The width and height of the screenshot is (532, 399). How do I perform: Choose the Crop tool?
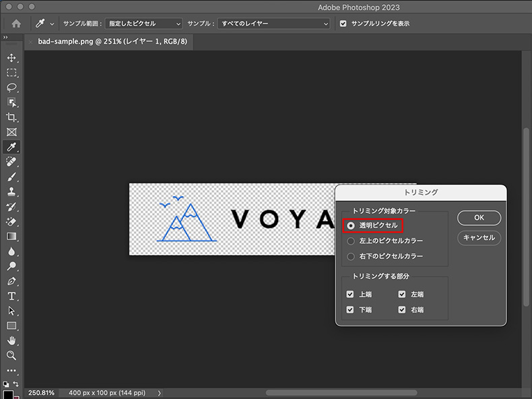[x=11, y=117]
